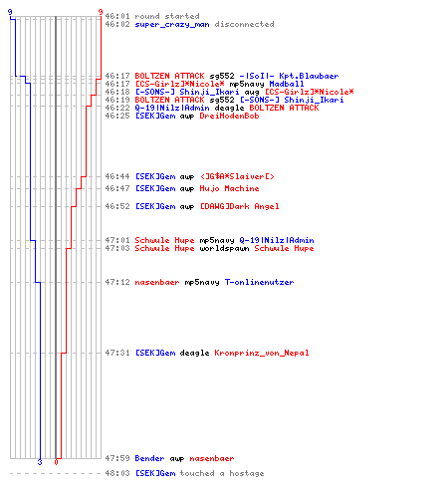Click Schwule Hupe at 47:01
Image resolution: width=448 pixels, height=498 pixels.
pos(164,240)
